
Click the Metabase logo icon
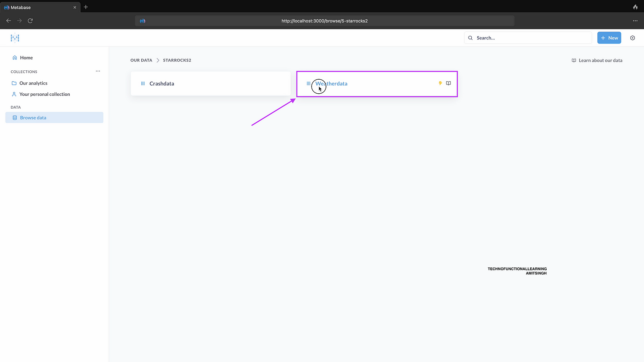tap(15, 38)
